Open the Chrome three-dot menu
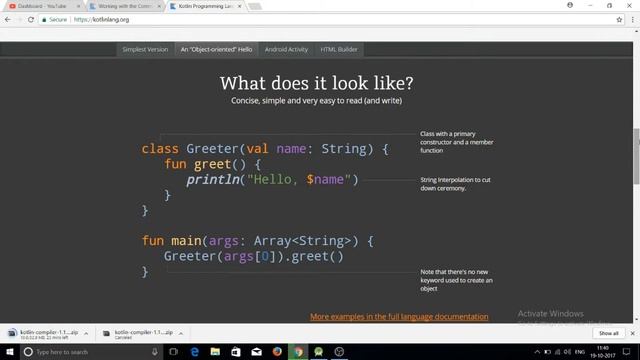This screenshot has height=360, width=640. tap(633, 20)
